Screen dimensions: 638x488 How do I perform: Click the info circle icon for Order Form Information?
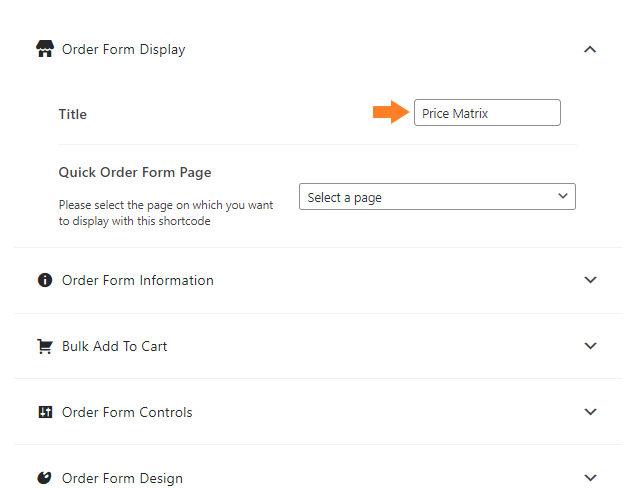click(45, 280)
